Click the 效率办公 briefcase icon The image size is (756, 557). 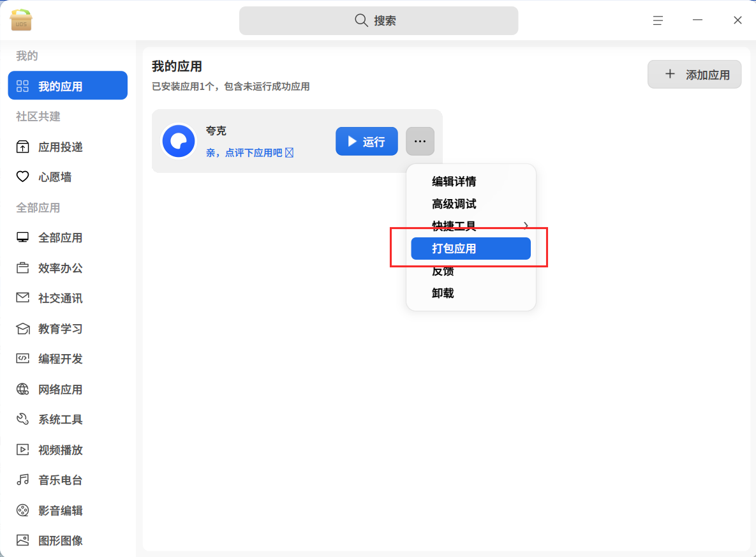[x=23, y=267]
